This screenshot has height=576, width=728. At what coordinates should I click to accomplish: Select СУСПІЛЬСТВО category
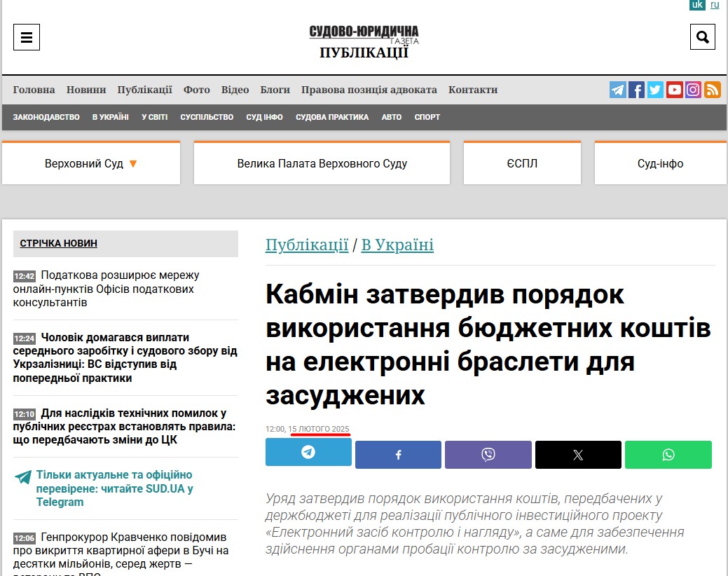click(207, 117)
